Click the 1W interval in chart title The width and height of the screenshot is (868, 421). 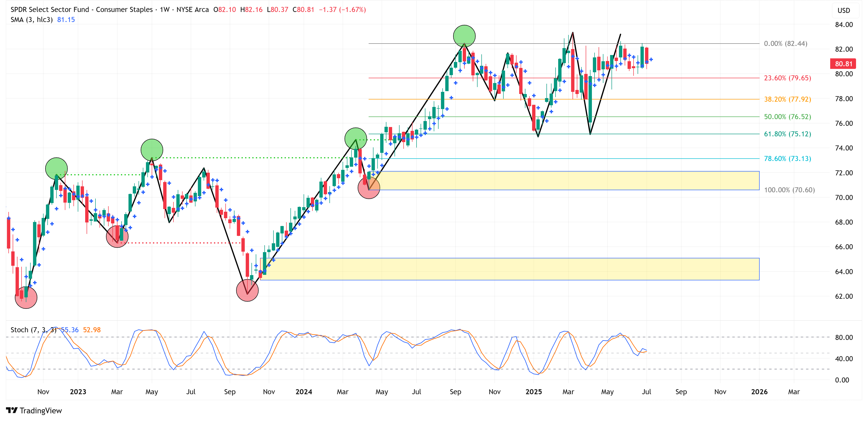click(165, 9)
